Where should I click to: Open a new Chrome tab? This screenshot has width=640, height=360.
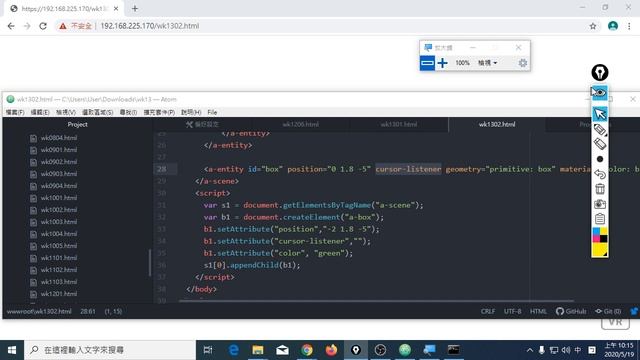coord(135,8)
